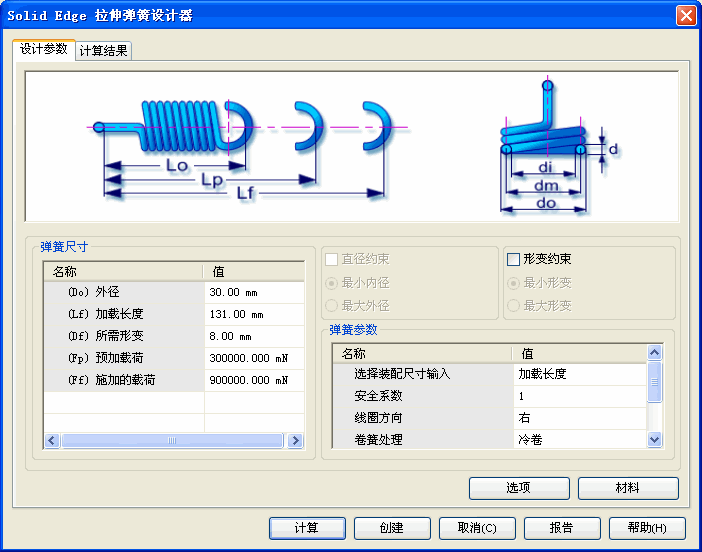The width and height of the screenshot is (702, 552).
Task: Click the 计算 button
Action: tap(307, 528)
